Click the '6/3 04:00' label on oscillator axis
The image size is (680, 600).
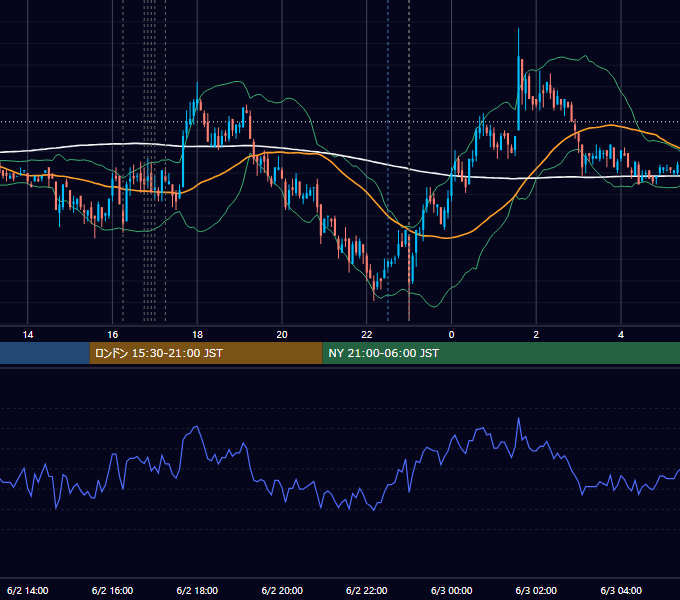click(621, 590)
